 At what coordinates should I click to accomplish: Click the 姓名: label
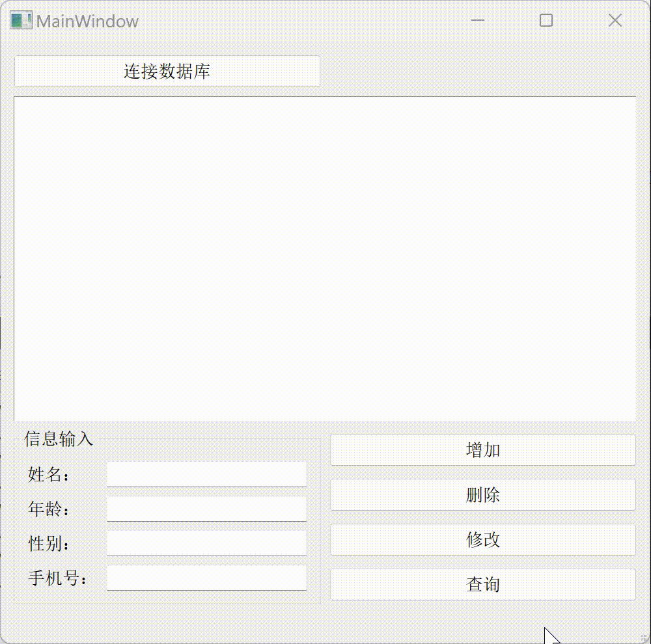pos(48,474)
